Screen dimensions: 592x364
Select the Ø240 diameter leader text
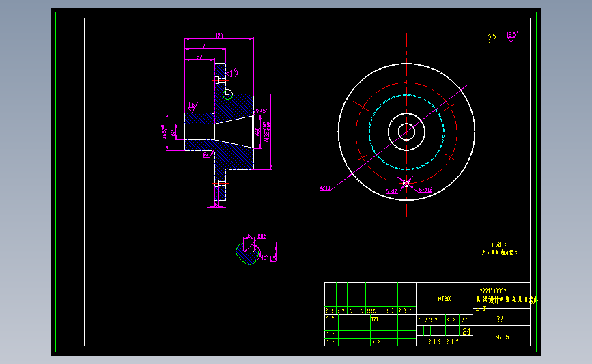325,188
